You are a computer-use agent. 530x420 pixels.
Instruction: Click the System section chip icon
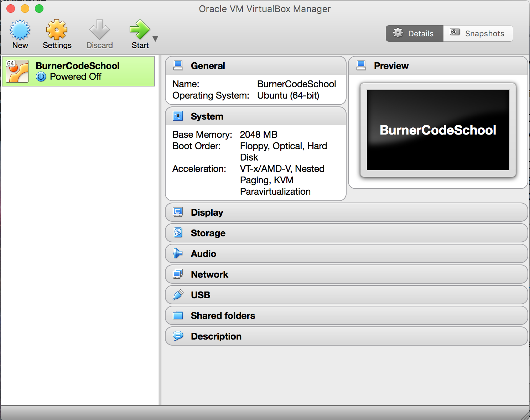(178, 116)
